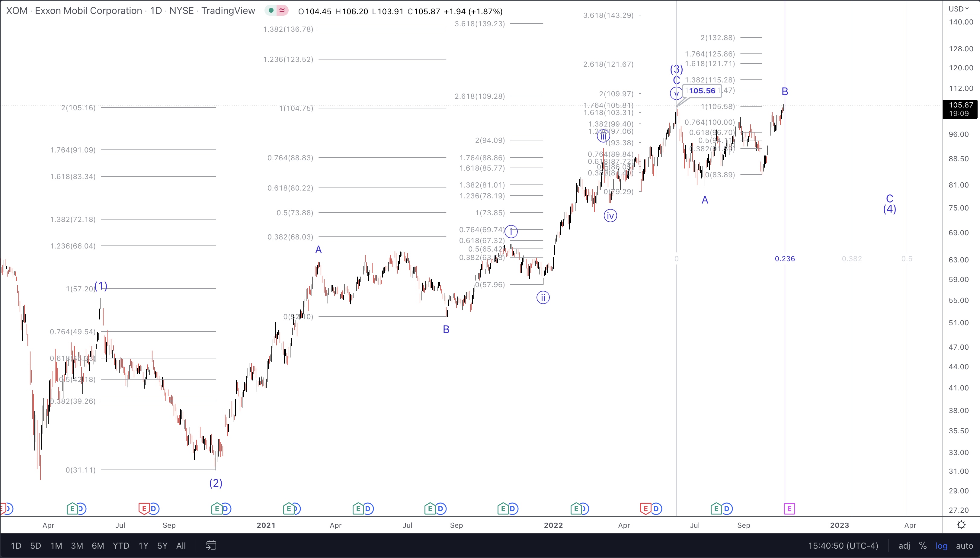Image resolution: width=980 pixels, height=558 pixels.
Task: Open dividend marker between Apr and Jul 2020
Action: [x=81, y=508]
